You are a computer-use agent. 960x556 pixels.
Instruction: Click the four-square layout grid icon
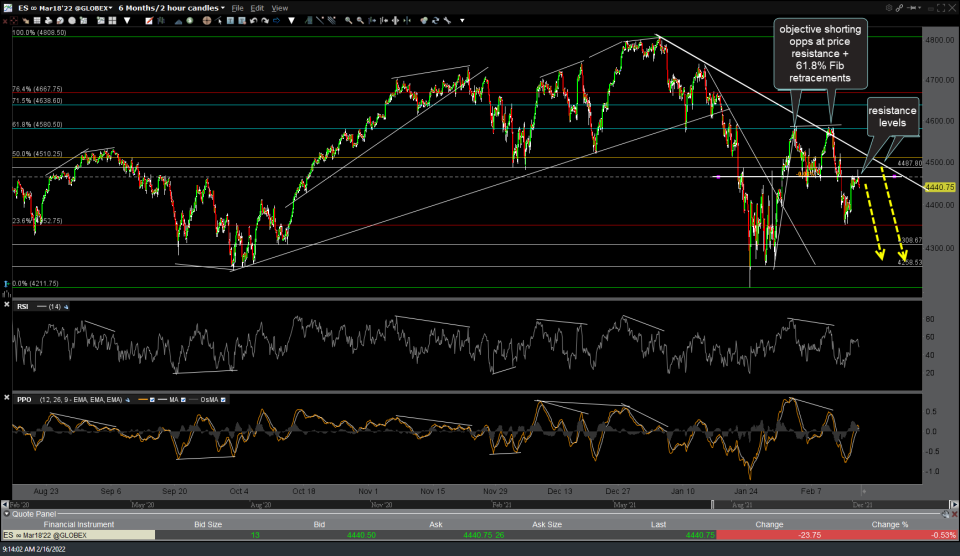[112, 20]
